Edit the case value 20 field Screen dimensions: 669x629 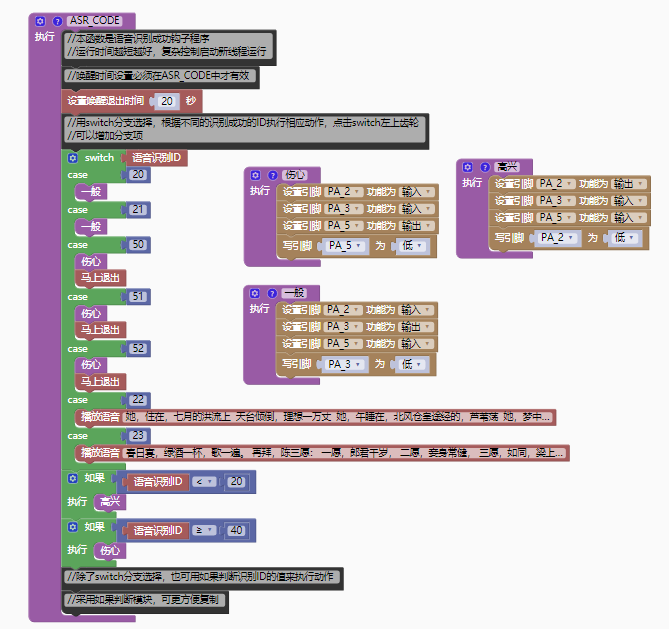pos(138,175)
